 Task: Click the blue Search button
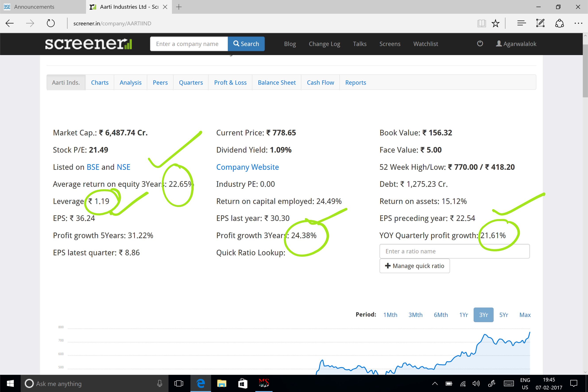tap(246, 44)
